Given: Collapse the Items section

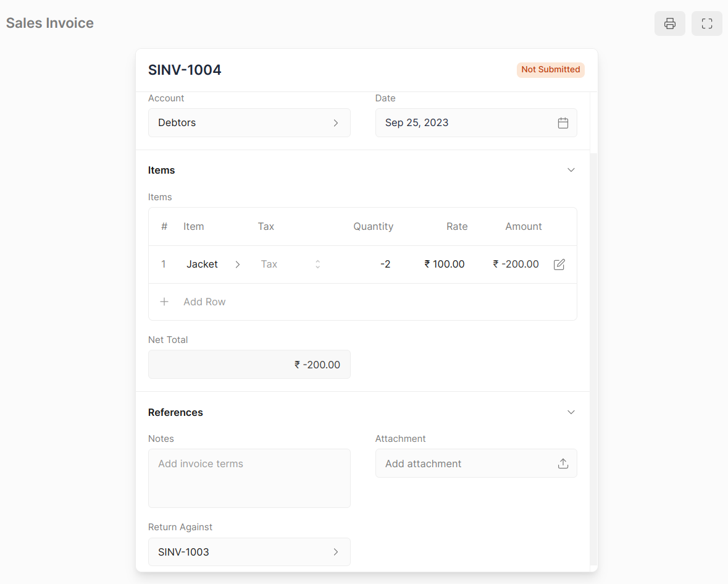Looking at the screenshot, I should pos(571,170).
